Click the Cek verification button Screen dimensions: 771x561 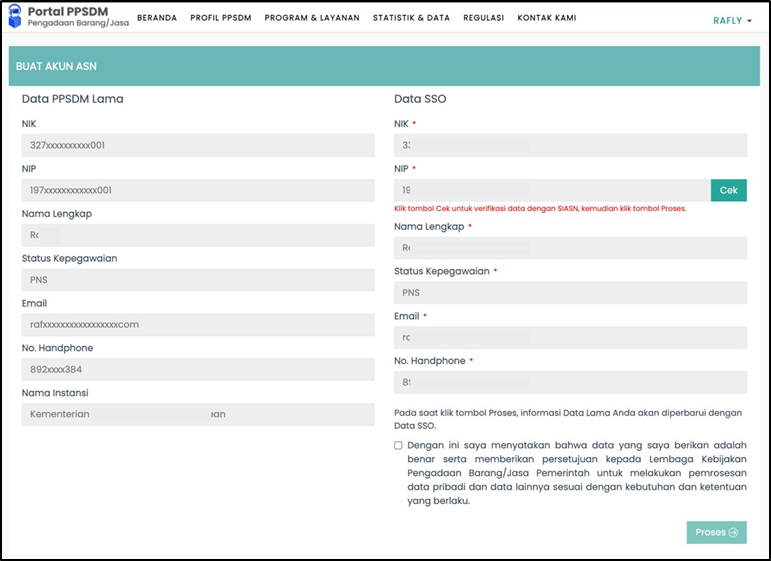(728, 190)
